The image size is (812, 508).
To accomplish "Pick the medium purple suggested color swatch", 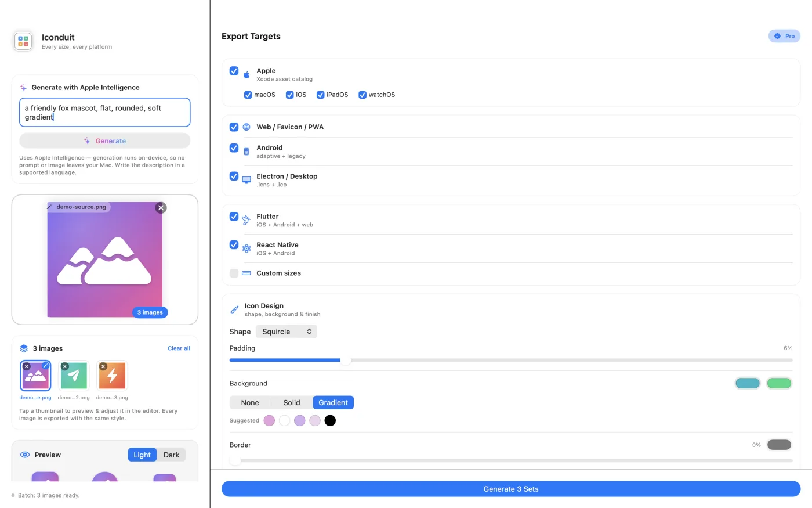I will pos(299,420).
